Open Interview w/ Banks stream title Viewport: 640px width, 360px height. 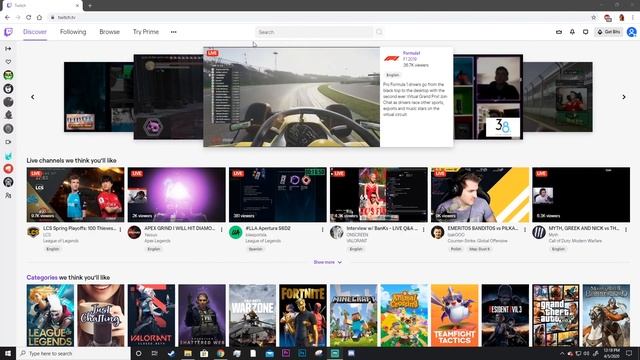pyautogui.click(x=382, y=228)
